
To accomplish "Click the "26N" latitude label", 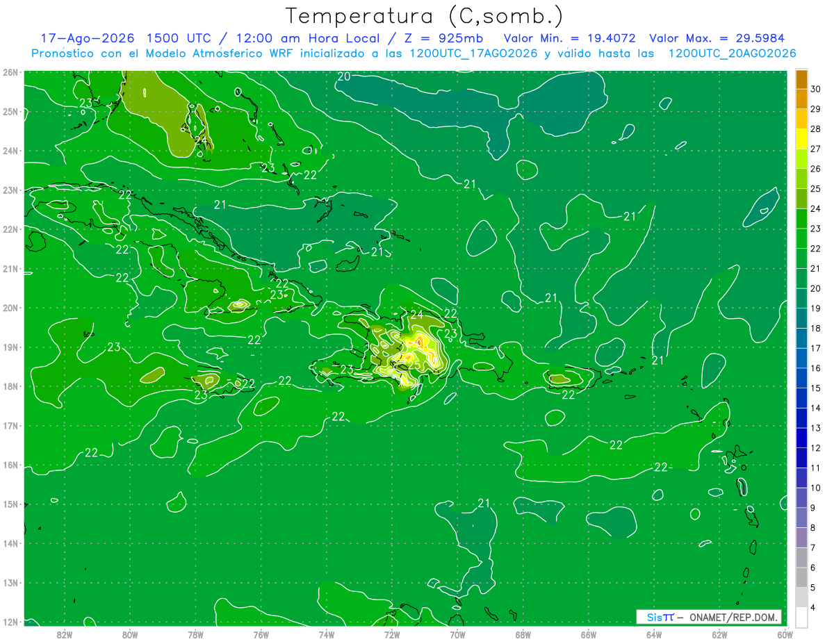I will coord(10,72).
